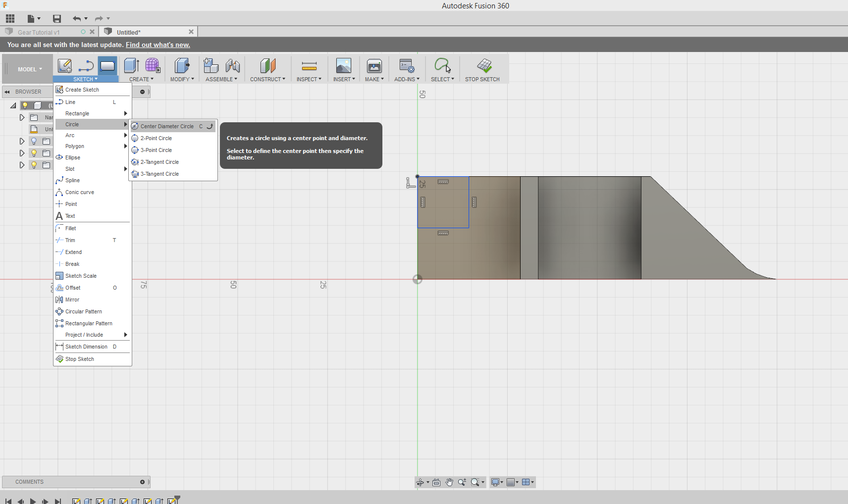The image size is (848, 504).
Task: Toggle the dimmed blue visibility bulb
Action: pos(34,141)
